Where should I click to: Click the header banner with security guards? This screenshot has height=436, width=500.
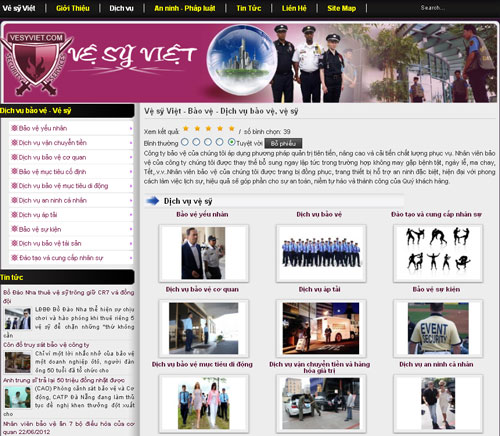[250, 63]
